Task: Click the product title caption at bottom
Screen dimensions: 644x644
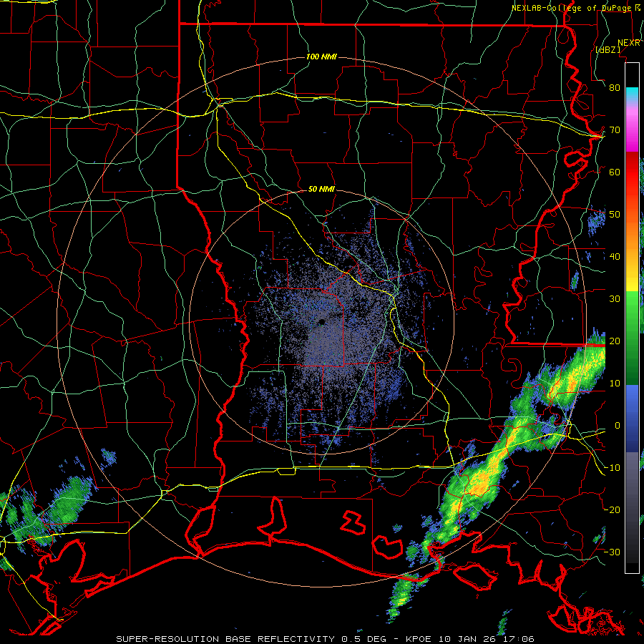Action: pos(326,639)
